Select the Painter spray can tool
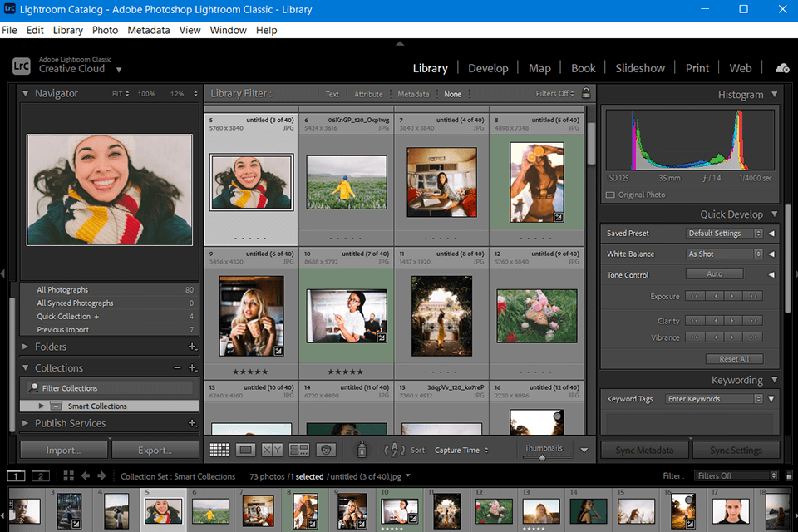 point(362,450)
